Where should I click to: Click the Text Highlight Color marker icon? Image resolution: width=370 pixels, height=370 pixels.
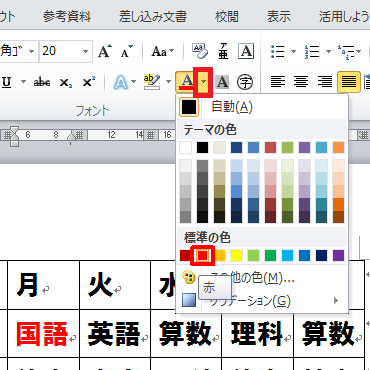152,82
